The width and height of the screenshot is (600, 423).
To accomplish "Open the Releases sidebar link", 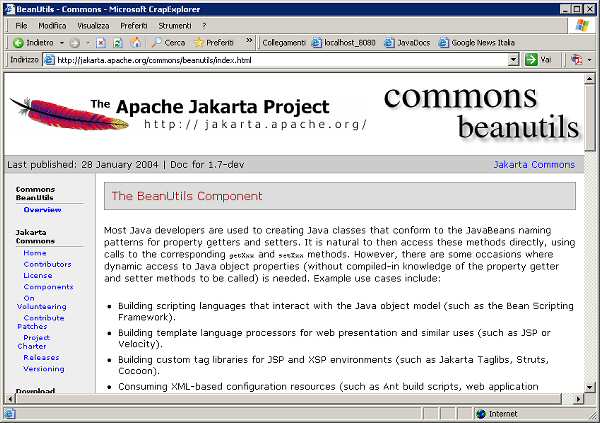I will click(x=41, y=358).
